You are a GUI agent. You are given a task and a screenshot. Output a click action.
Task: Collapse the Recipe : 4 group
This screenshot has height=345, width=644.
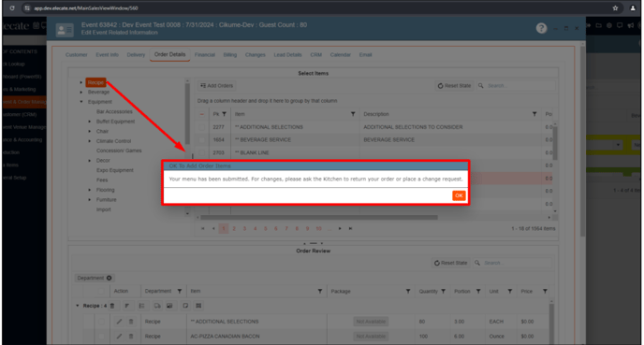[x=77, y=306]
